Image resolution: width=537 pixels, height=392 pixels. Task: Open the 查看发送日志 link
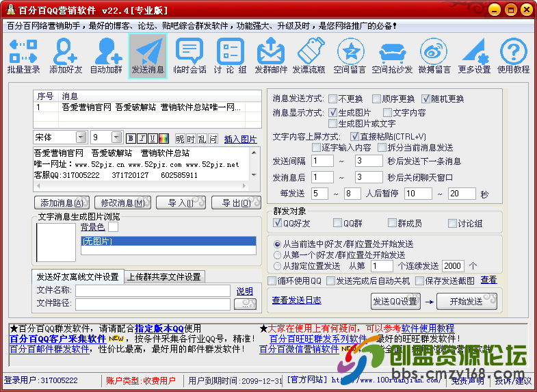[297, 300]
